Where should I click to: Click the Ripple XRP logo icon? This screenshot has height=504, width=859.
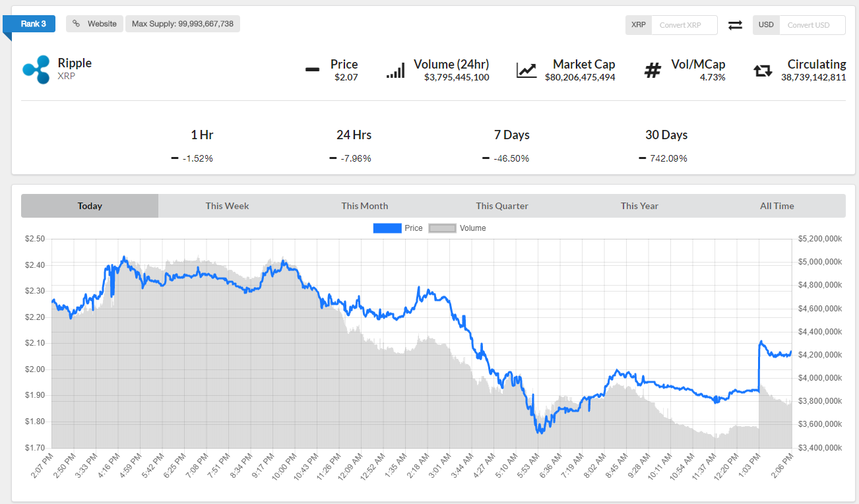tap(36, 69)
